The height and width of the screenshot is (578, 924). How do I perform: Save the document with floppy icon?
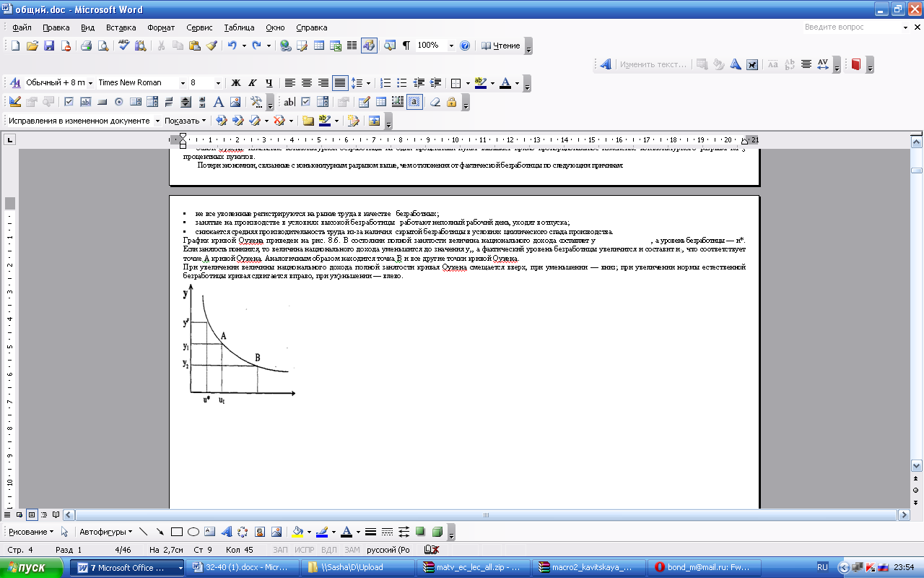pos(48,46)
